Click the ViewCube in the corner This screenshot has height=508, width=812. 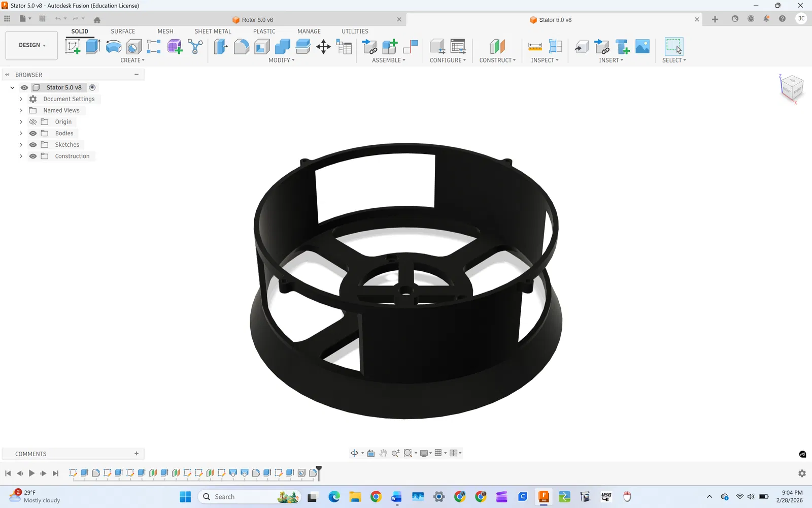tap(792, 87)
